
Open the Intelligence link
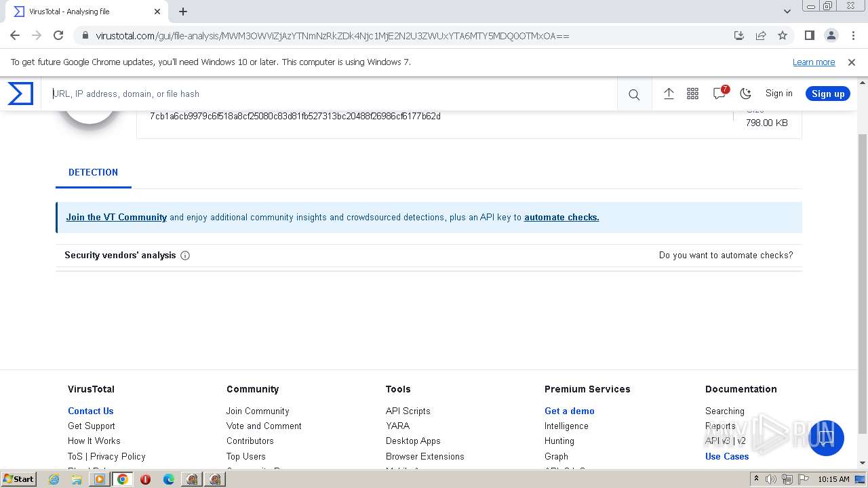[566, 426]
